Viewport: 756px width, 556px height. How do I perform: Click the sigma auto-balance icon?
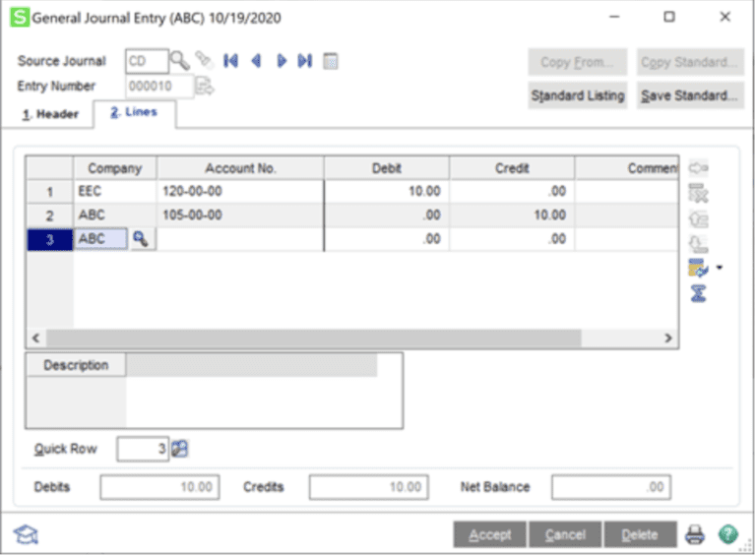pyautogui.click(x=699, y=292)
